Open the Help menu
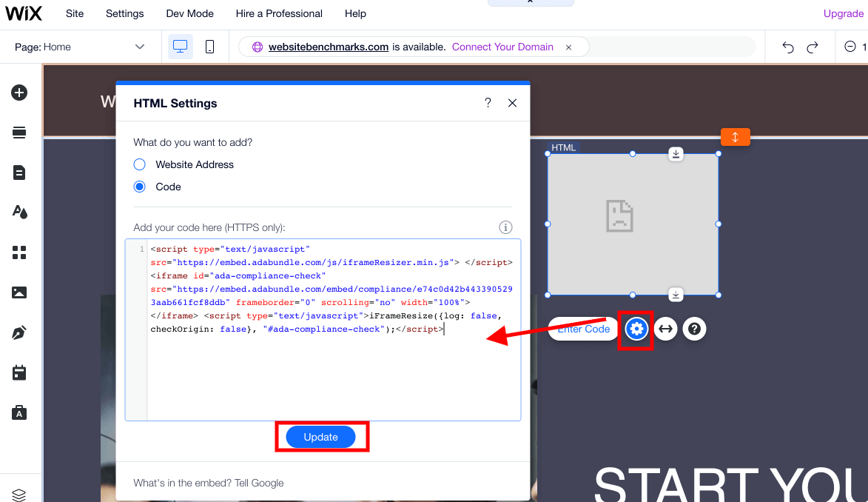Screen dimensions: 868x502 tap(355, 14)
